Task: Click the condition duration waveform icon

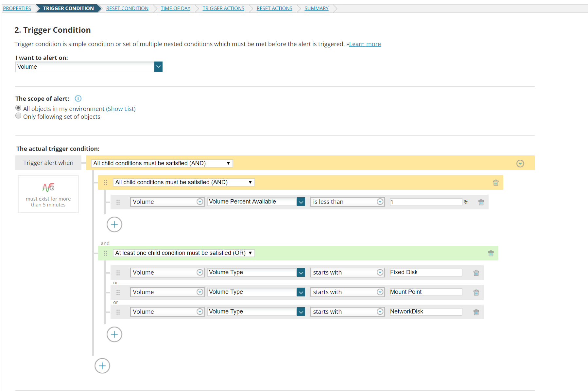Action: coord(48,187)
